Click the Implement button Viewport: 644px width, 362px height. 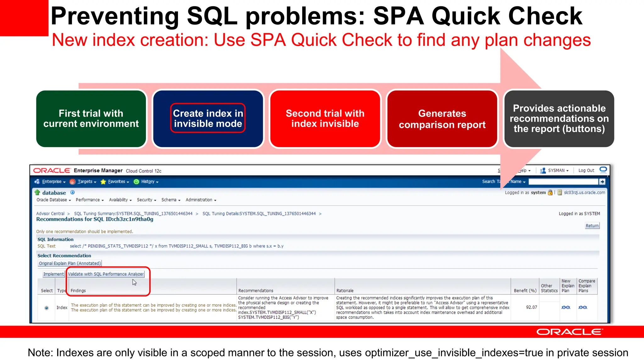[x=53, y=274]
